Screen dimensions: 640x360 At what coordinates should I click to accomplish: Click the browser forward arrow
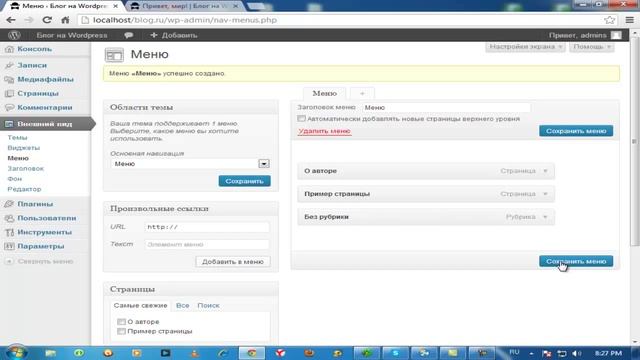pos(29,20)
